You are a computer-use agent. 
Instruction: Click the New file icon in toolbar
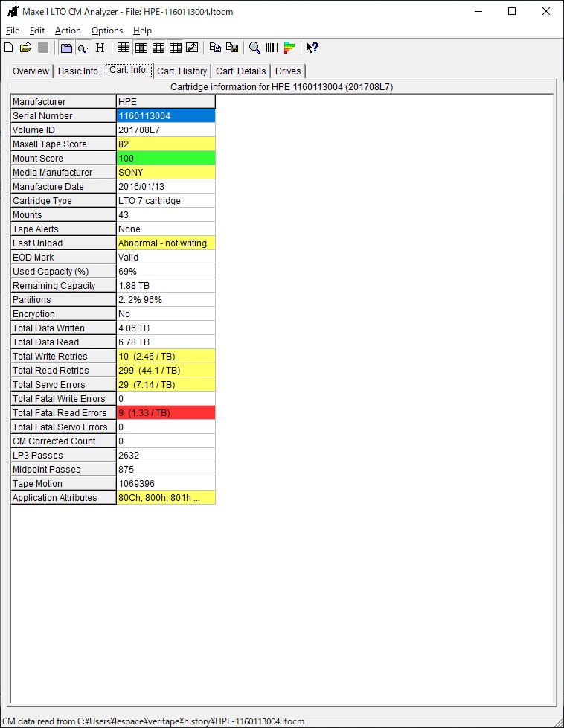8,48
